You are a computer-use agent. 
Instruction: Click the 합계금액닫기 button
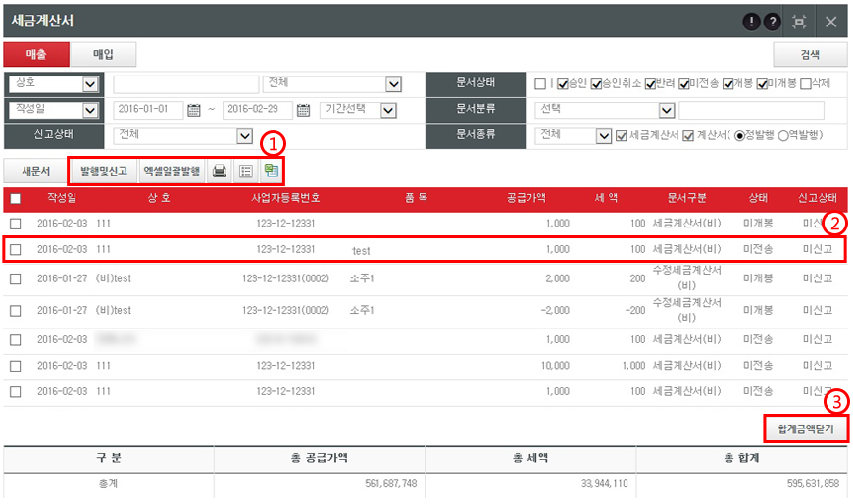(x=806, y=428)
